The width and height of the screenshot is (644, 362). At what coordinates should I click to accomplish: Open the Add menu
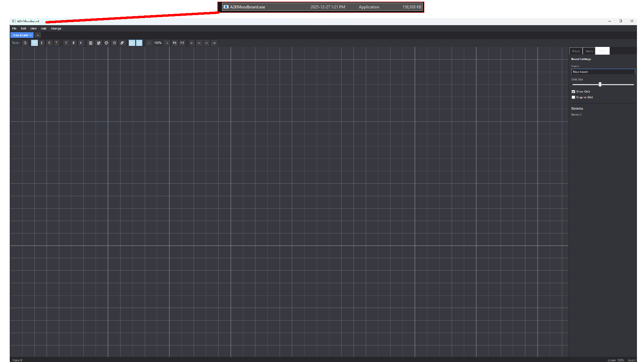44,28
